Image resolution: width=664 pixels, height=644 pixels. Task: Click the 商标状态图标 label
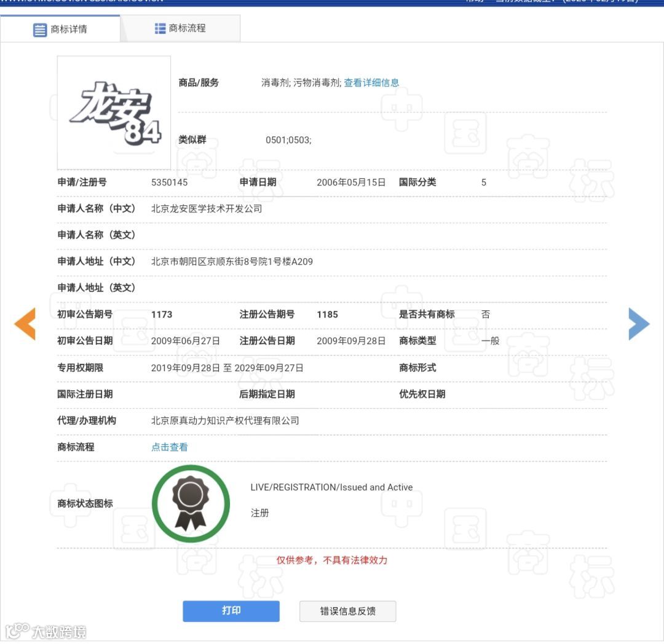click(x=85, y=503)
